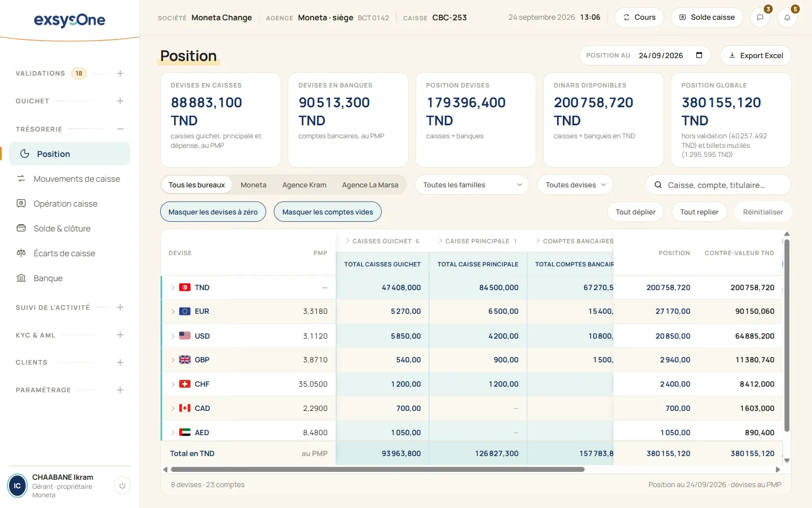Click the UK flag in GBP row
The image size is (812, 508).
[184, 360]
